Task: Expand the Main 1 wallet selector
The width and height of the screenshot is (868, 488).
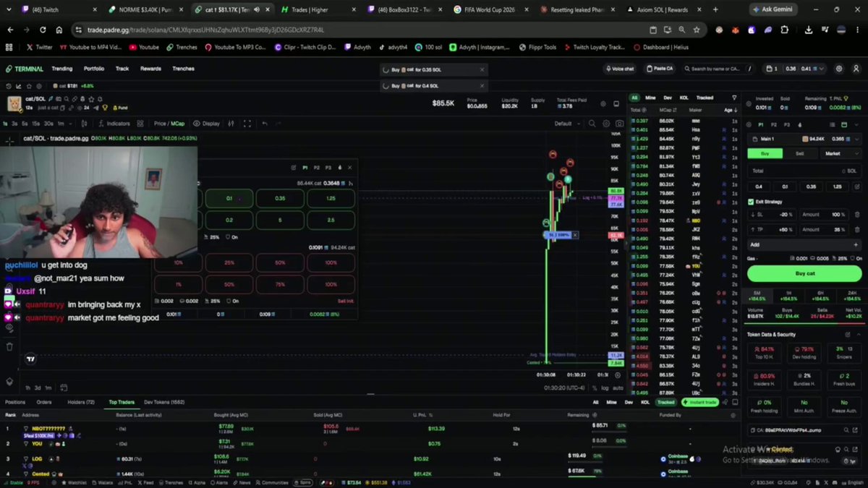Action: pyautogui.click(x=804, y=139)
